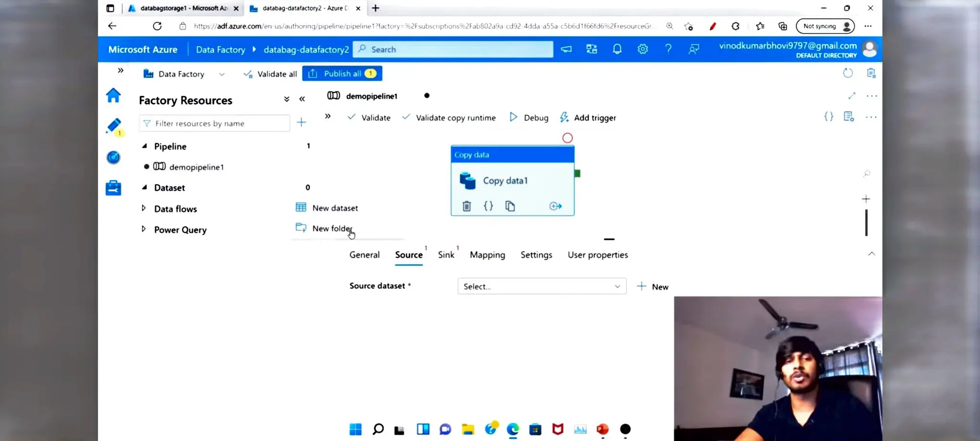This screenshot has width=980, height=441.
Task: Click the megaphone updates icon
Action: [x=567, y=49]
